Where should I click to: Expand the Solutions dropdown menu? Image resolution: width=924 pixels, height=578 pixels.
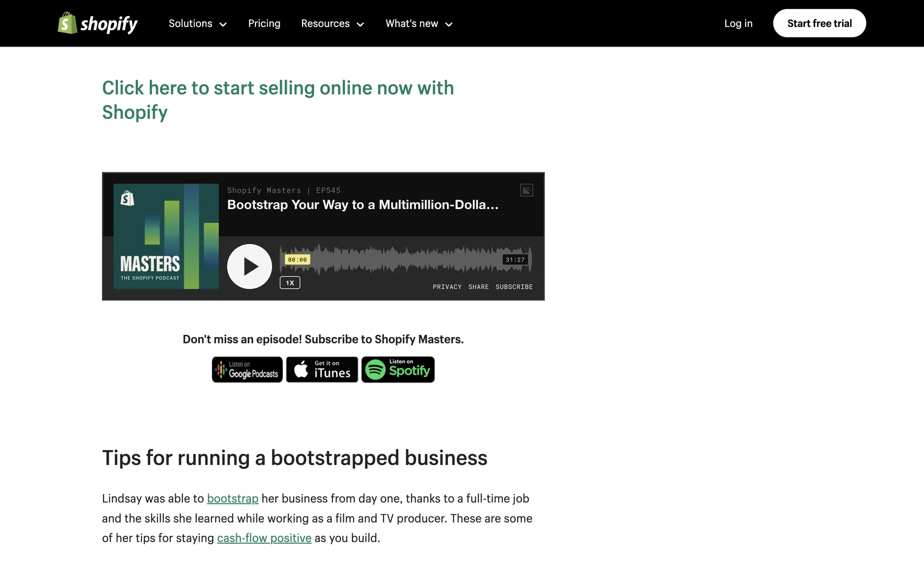coord(197,24)
